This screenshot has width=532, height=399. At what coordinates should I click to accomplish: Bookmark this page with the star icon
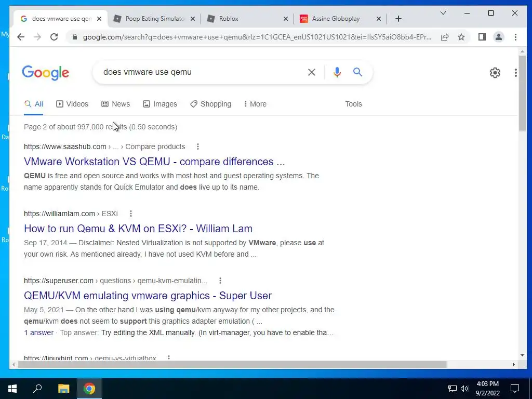461,37
